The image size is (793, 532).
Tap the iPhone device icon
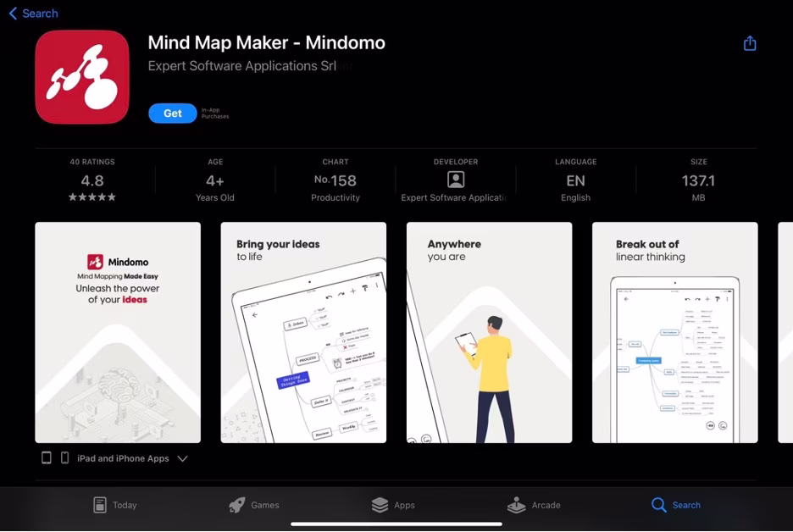(x=64, y=457)
